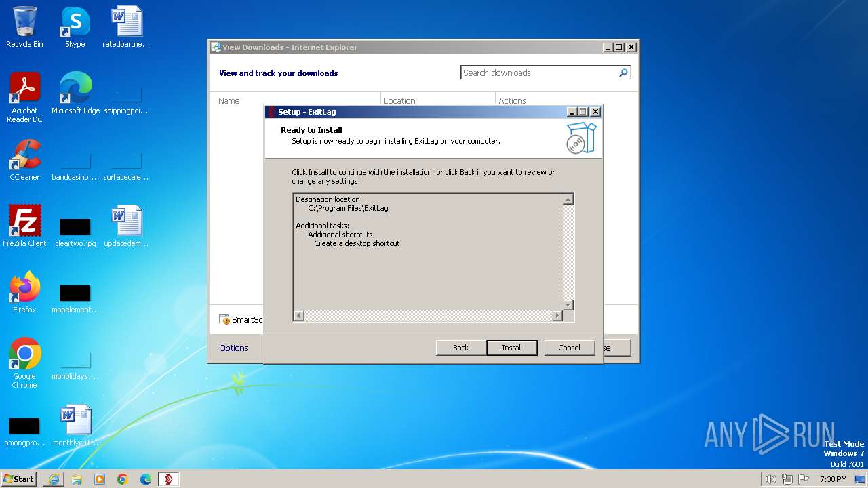The width and height of the screenshot is (868, 488).
Task: Cancel the ExitLag setup
Action: tap(570, 348)
